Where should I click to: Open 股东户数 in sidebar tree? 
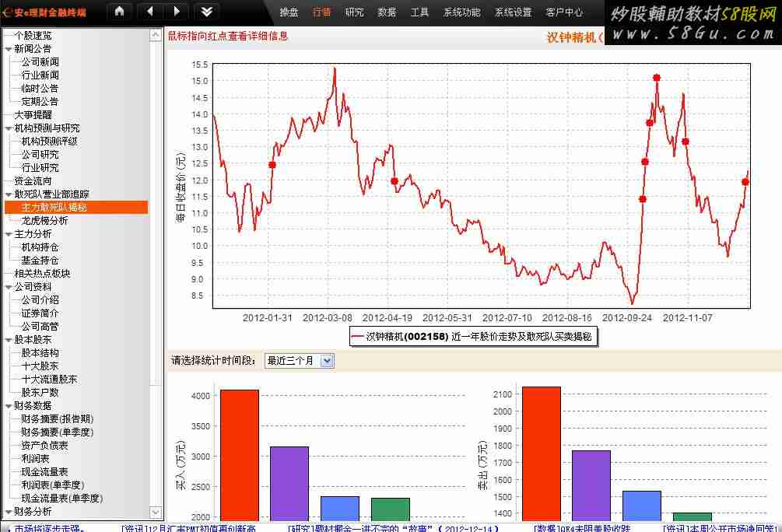pyautogui.click(x=40, y=393)
